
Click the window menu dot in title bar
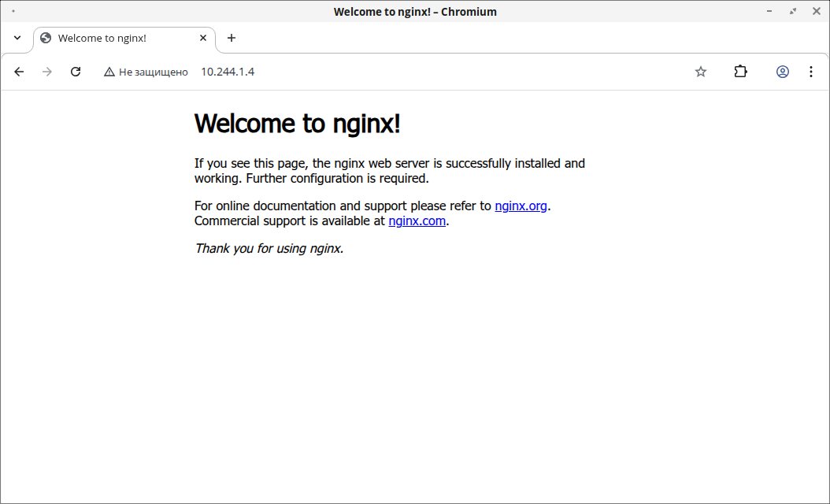point(13,11)
